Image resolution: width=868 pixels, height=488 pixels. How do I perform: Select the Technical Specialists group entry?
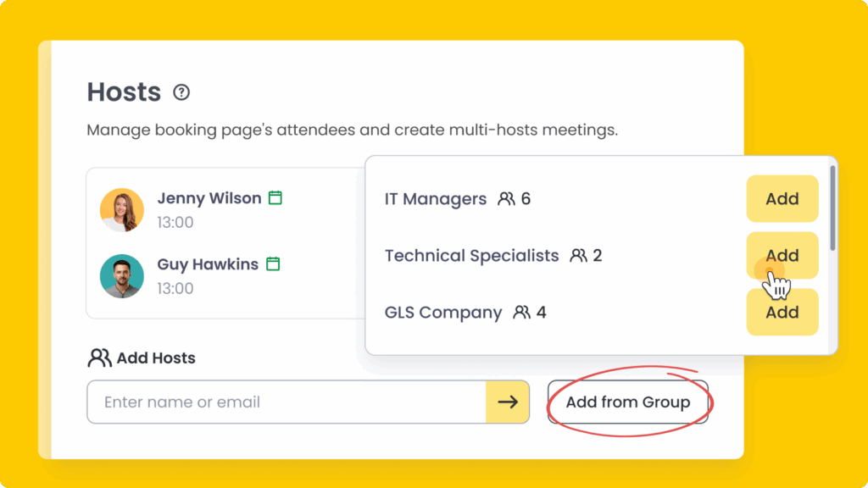click(471, 256)
